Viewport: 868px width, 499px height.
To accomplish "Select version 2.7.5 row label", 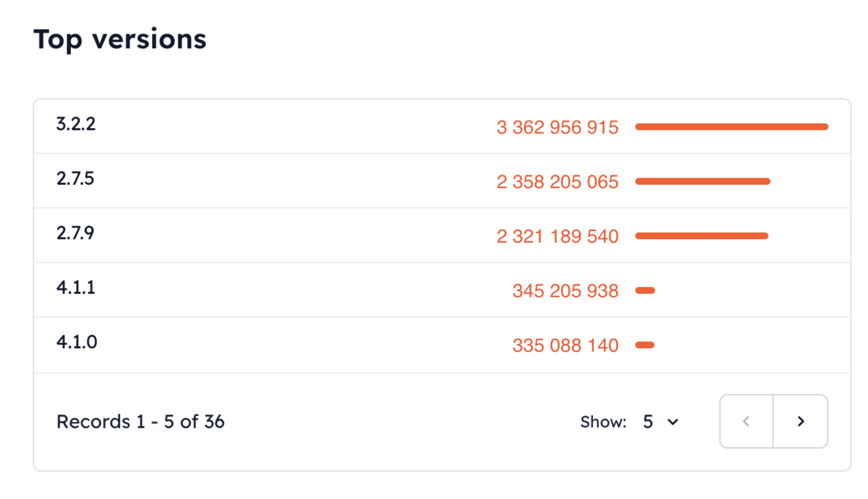I will pyautogui.click(x=75, y=179).
